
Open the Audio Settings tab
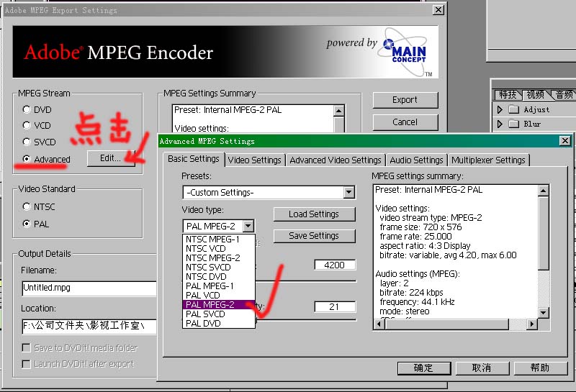pyautogui.click(x=416, y=160)
